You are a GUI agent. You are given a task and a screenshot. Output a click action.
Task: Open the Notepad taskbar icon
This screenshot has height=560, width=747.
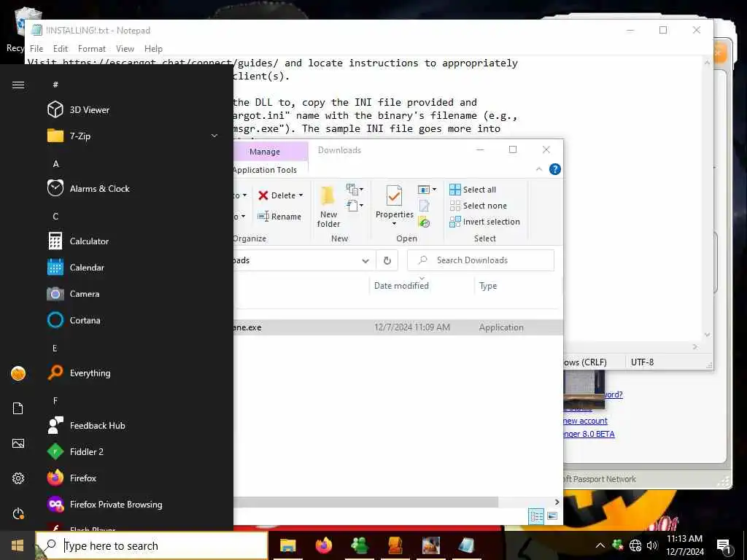tap(466, 545)
